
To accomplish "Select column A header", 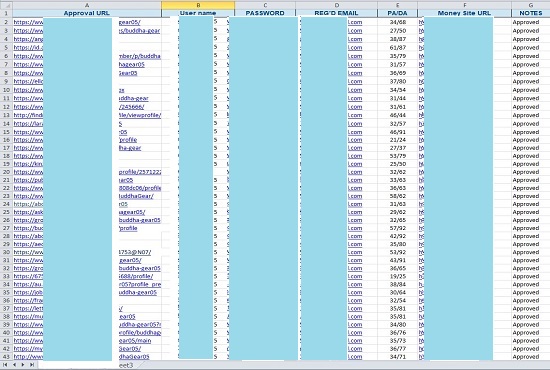I will tap(87, 5).
